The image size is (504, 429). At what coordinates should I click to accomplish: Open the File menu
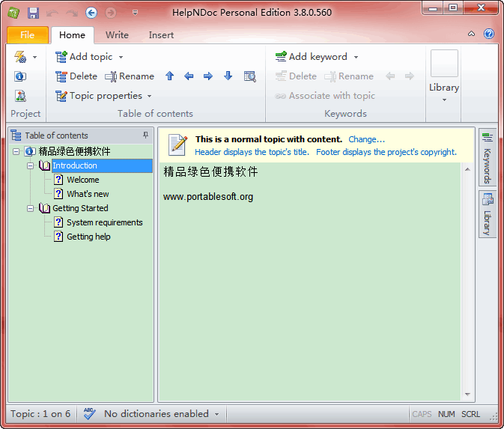click(28, 35)
